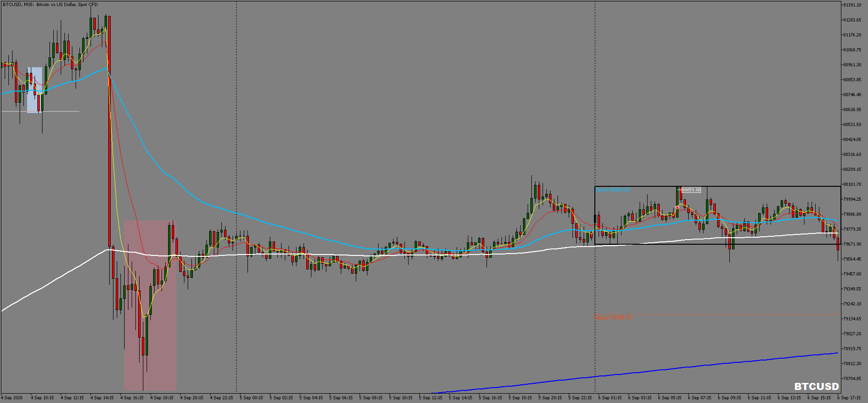
Task: Select the '4 Sep 22:15' time label
Action: click(x=221, y=398)
